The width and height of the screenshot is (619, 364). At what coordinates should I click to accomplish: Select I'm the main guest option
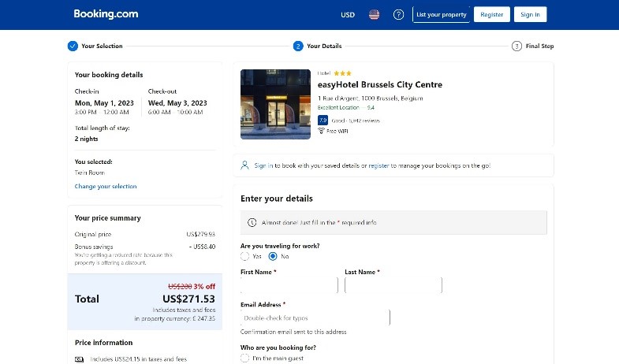pos(245,358)
